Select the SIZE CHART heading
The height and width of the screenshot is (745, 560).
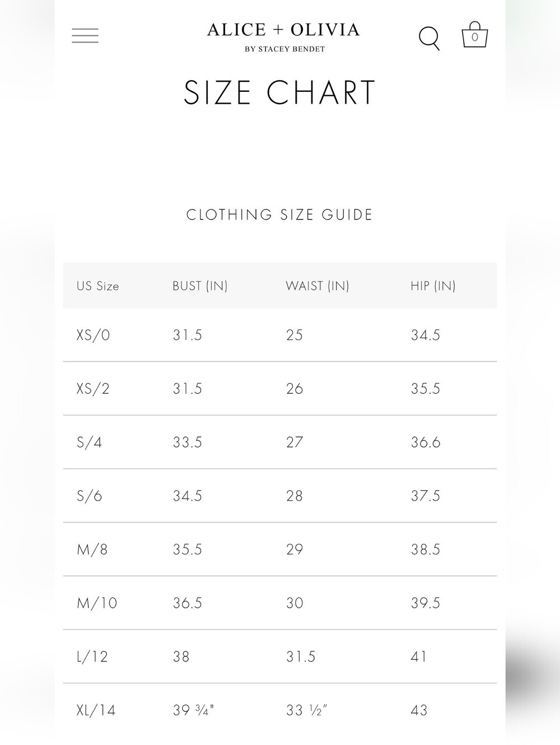click(x=279, y=93)
